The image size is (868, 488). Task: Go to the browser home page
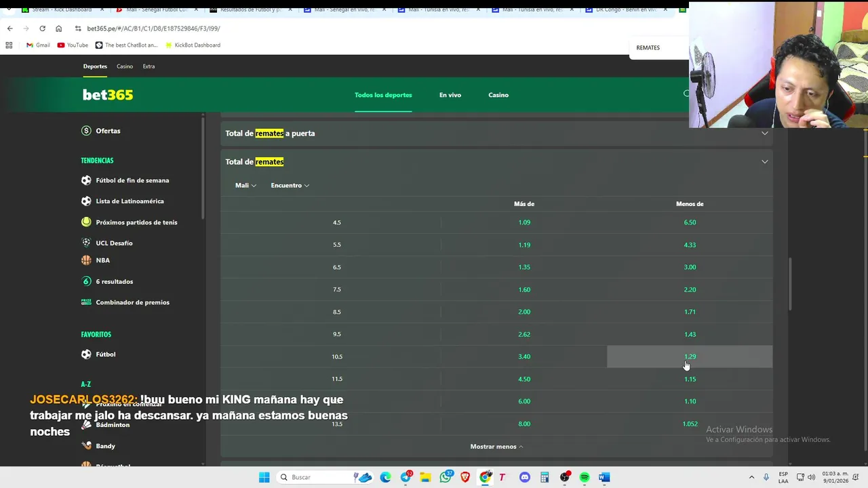coord(58,28)
